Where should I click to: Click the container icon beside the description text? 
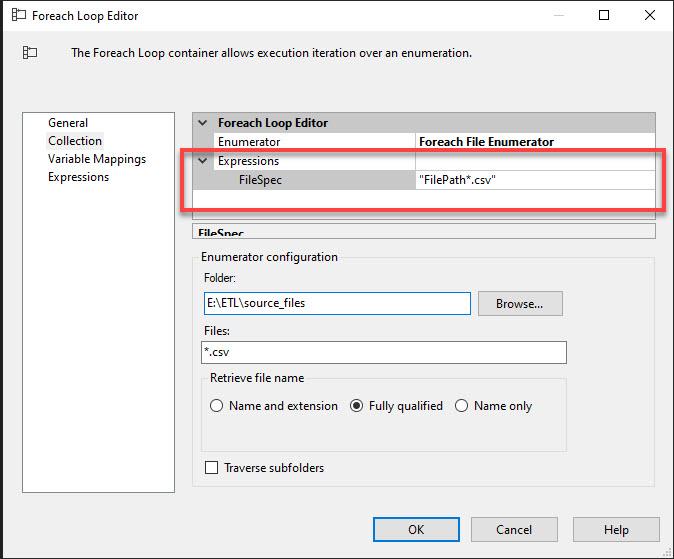(30, 53)
